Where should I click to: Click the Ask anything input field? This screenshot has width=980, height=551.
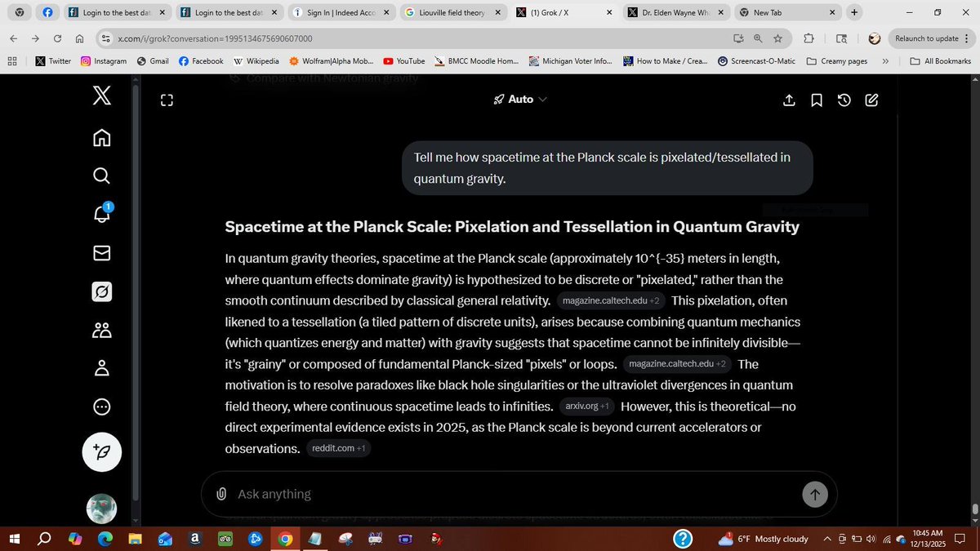coord(514,494)
